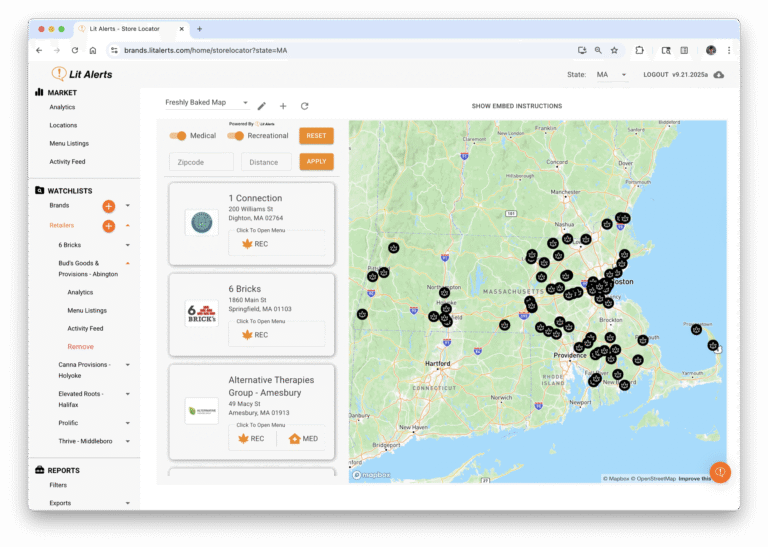Open the orange chat widget icon
Screen dimensions: 768x547
coord(719,472)
